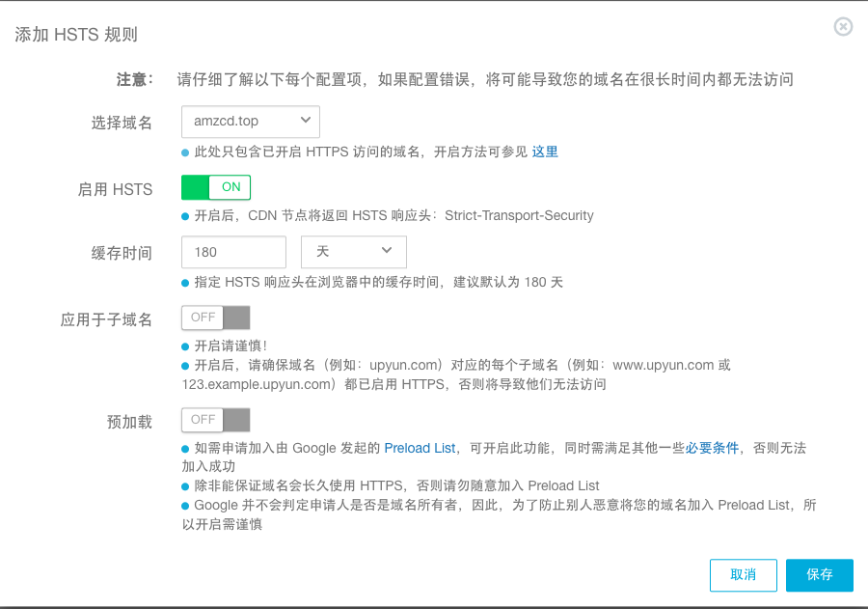Turn off the 启用 HSTS switch
The width and height of the screenshot is (868, 609).
tap(216, 187)
